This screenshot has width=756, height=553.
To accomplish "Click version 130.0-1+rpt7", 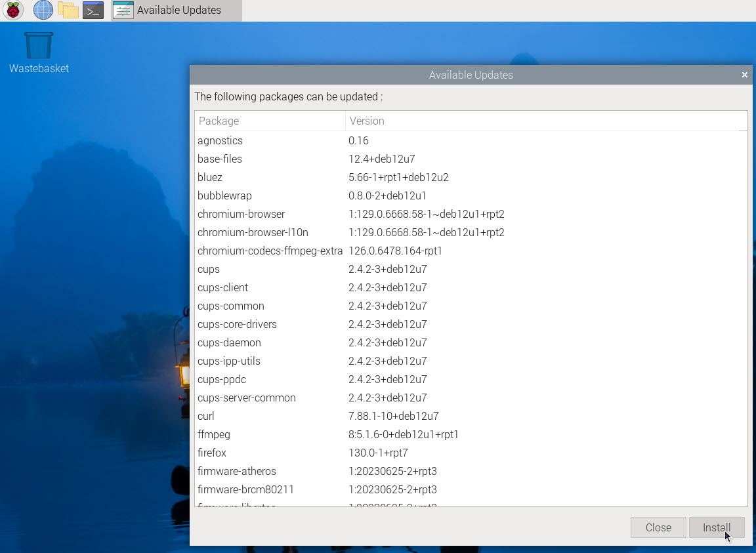I will [x=378, y=453].
